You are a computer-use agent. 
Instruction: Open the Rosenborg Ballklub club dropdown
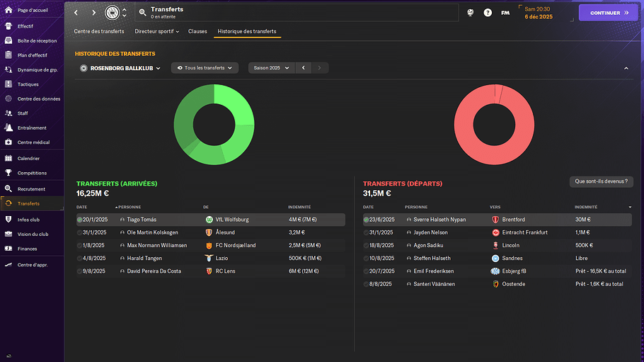click(x=121, y=68)
